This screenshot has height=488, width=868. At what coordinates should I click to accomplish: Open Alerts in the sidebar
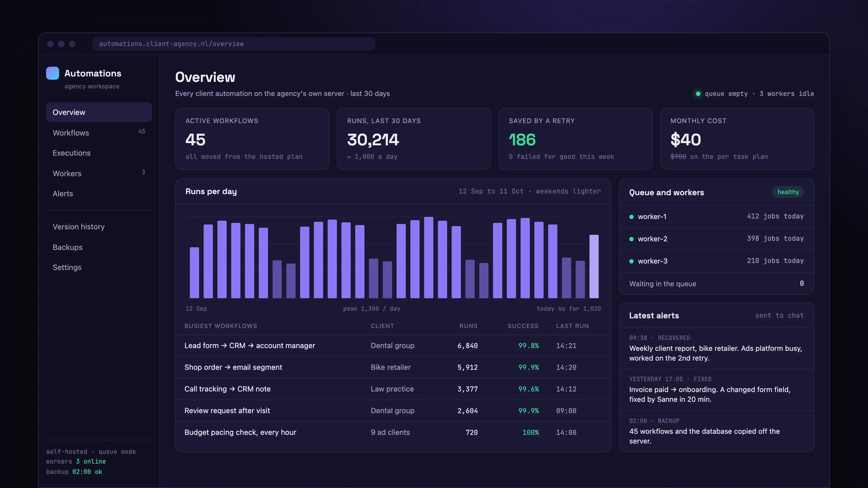[99, 194]
